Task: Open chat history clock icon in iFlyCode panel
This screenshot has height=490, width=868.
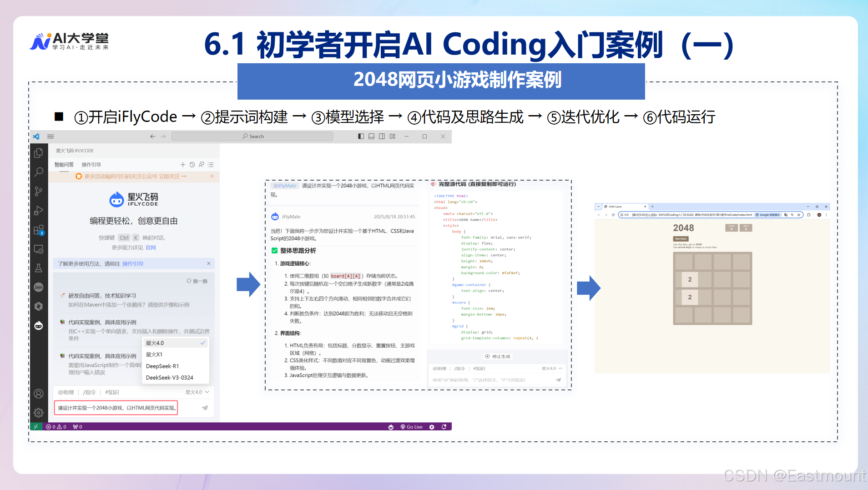Action: 192,165
